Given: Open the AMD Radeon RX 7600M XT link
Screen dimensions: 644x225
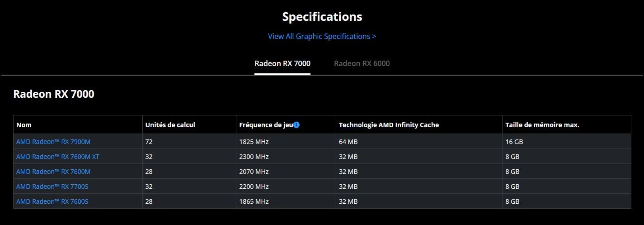Looking at the screenshot, I should tap(58, 157).
